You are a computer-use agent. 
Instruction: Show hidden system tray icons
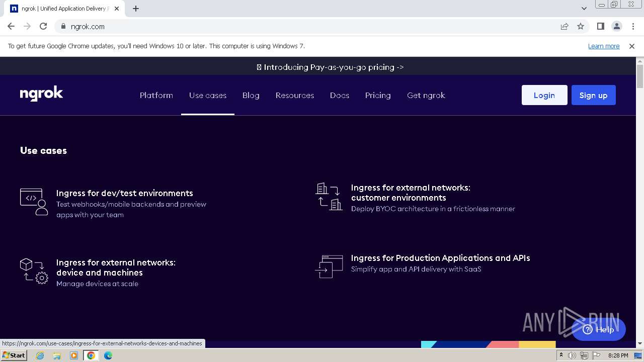coord(561,355)
